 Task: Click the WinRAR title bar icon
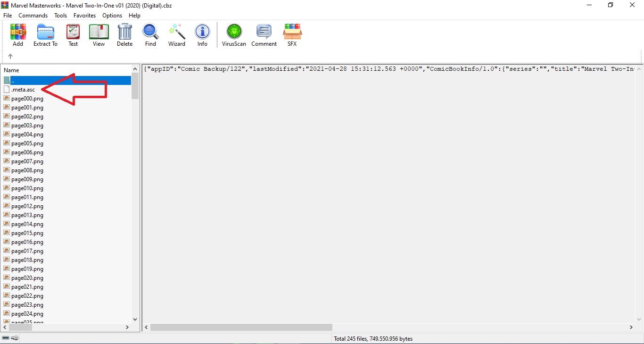(5, 5)
